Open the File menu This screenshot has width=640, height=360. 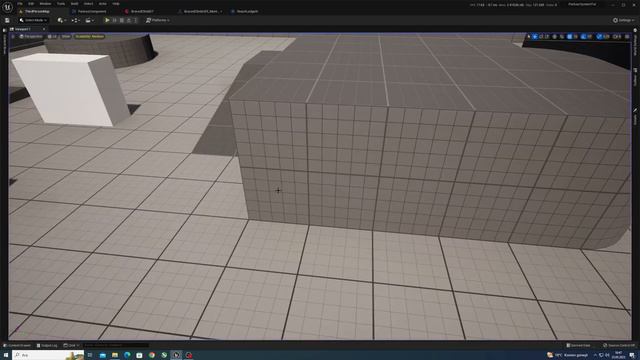(x=20, y=4)
